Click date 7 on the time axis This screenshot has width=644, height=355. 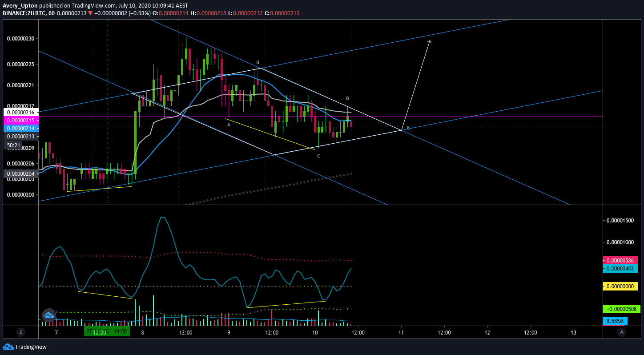56,332
